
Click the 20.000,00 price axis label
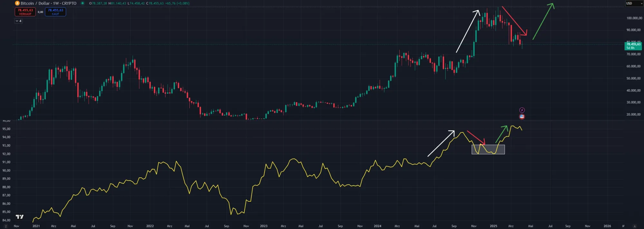[x=633, y=114]
